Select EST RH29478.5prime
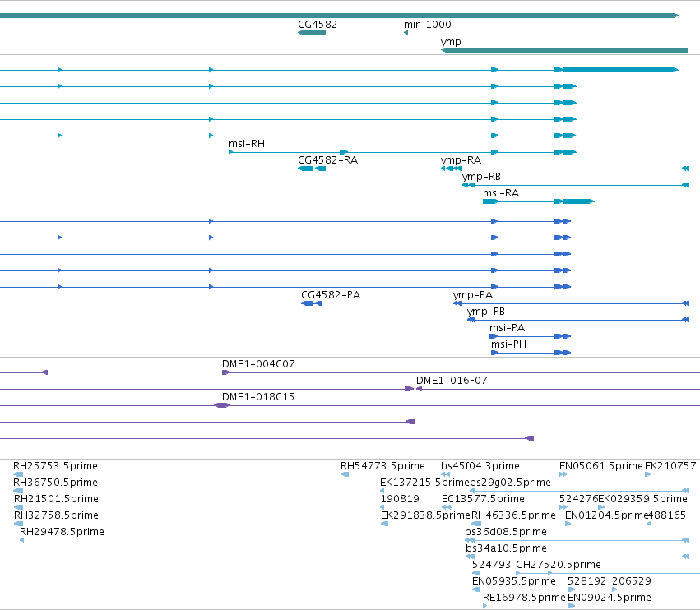The width and height of the screenshot is (700, 610). pos(62,533)
